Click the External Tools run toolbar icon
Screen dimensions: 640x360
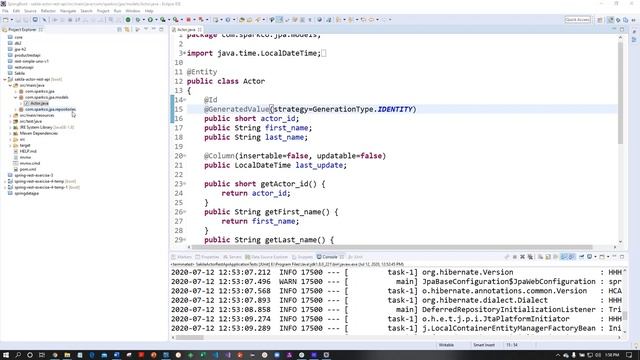[176, 20]
